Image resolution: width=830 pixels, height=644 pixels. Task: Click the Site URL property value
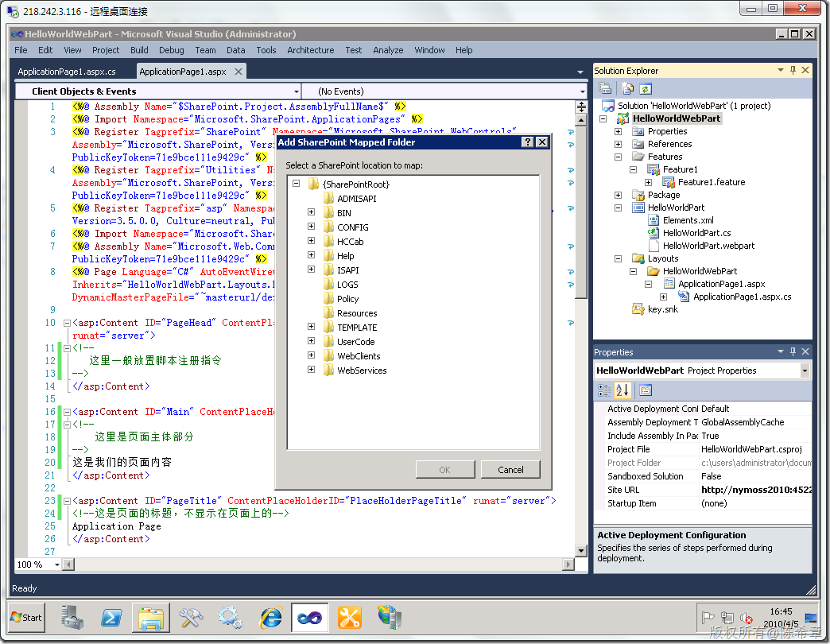point(756,490)
